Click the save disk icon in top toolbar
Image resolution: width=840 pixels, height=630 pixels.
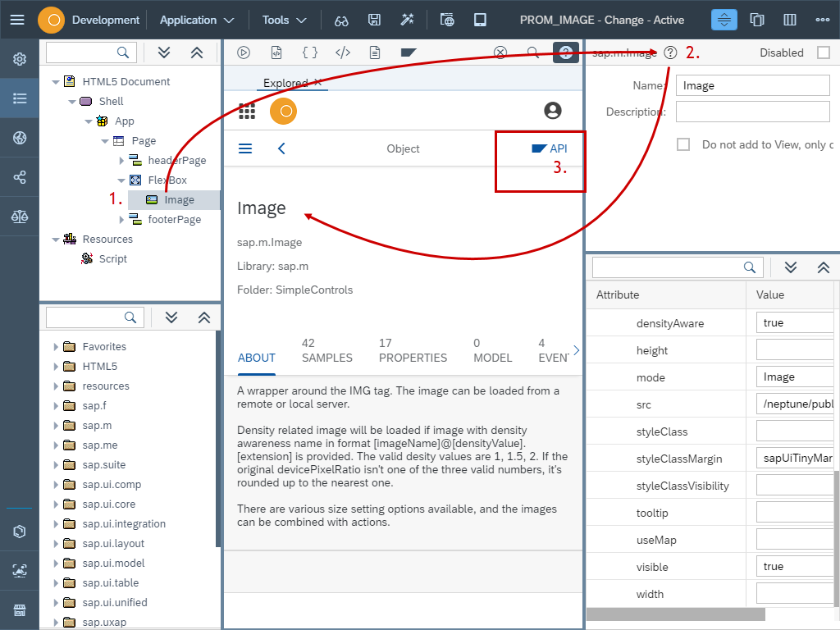point(374,20)
